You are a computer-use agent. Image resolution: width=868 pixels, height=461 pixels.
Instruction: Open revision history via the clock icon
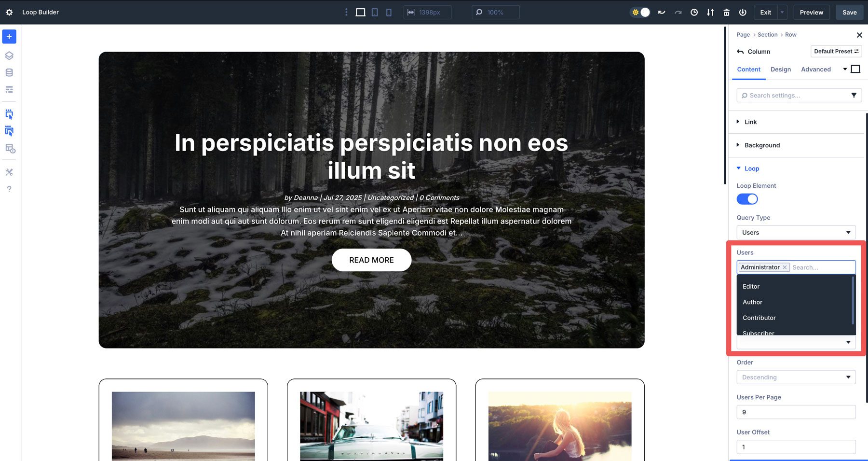694,12
